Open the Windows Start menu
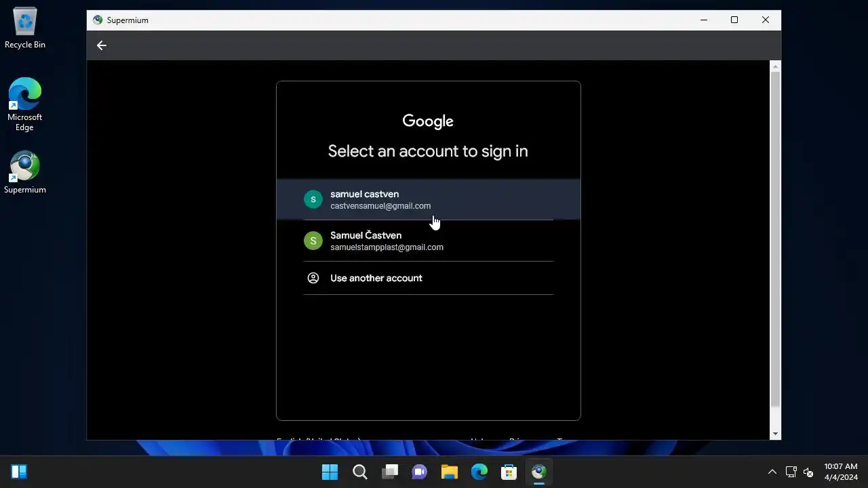The height and width of the screenshot is (488, 868). [330, 472]
